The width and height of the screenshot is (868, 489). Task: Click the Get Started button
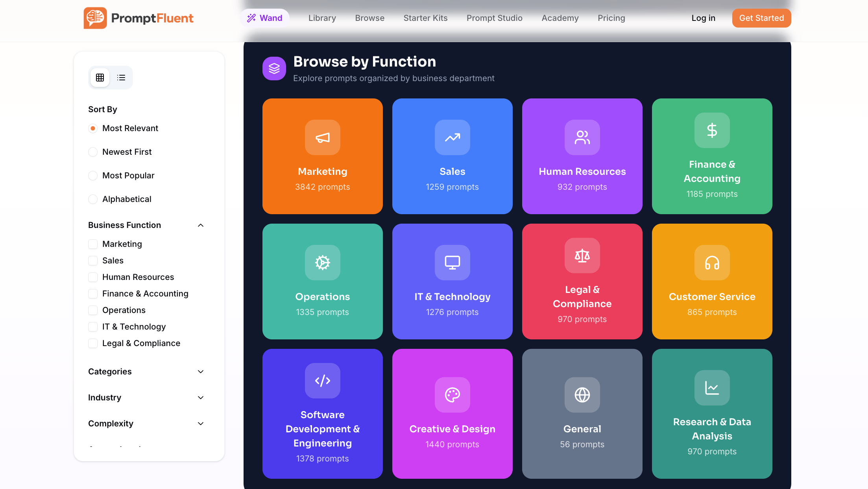coord(761,18)
